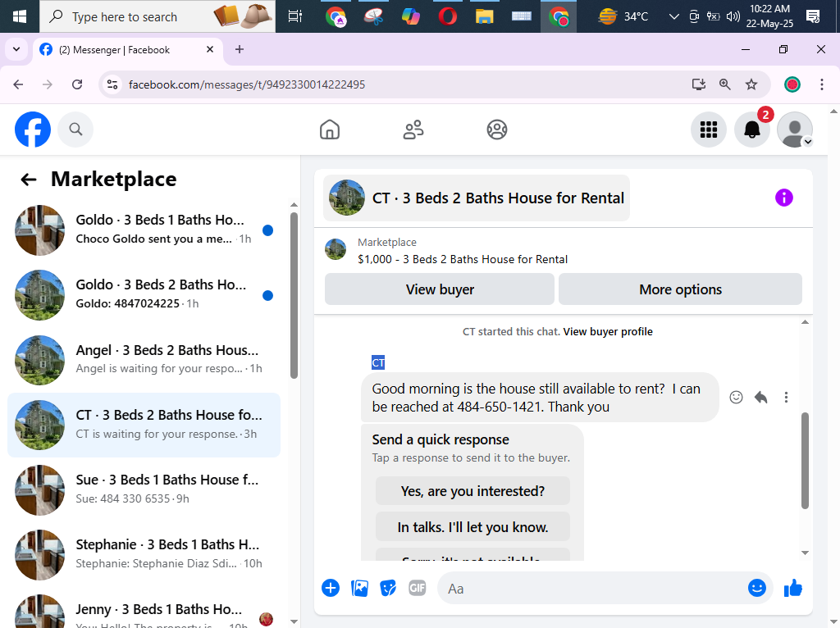The image size is (840, 628).
Task: Click the site information icon in address bar
Action: click(x=112, y=84)
